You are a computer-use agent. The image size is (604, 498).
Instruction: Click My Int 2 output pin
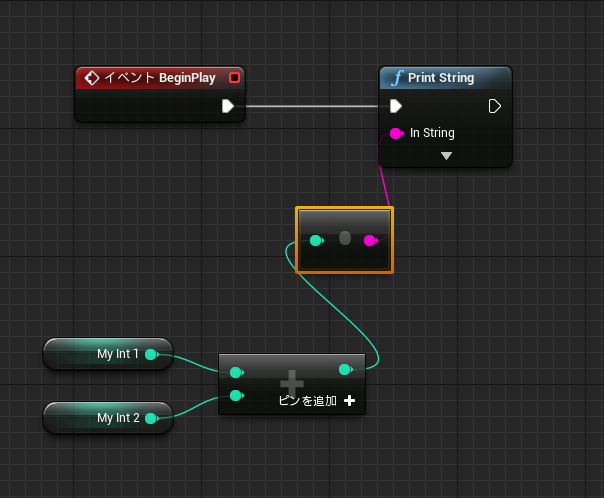coord(151,418)
